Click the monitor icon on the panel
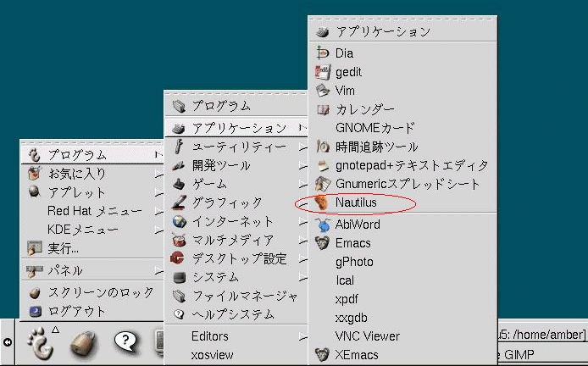This screenshot has height=366, width=588. 159,343
